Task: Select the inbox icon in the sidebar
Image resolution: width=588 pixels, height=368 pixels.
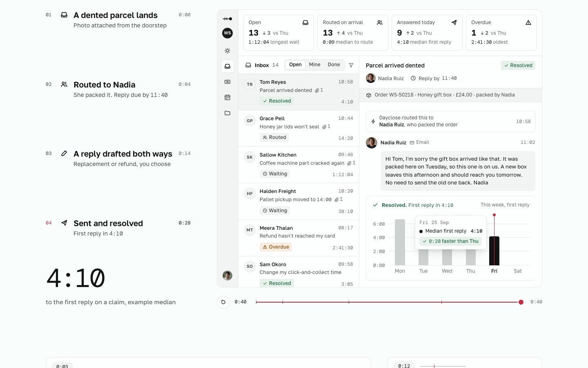Action: pos(227,66)
